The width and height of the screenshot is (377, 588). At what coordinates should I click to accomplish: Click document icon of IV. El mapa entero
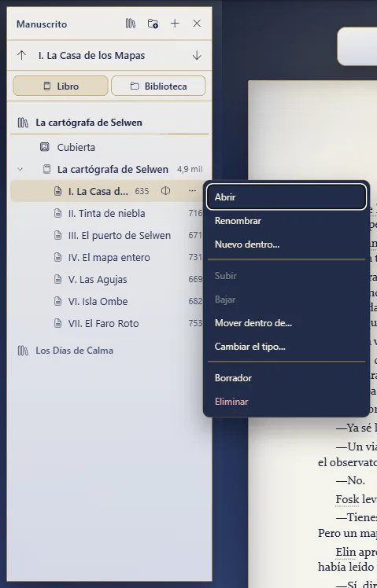pyautogui.click(x=57, y=257)
